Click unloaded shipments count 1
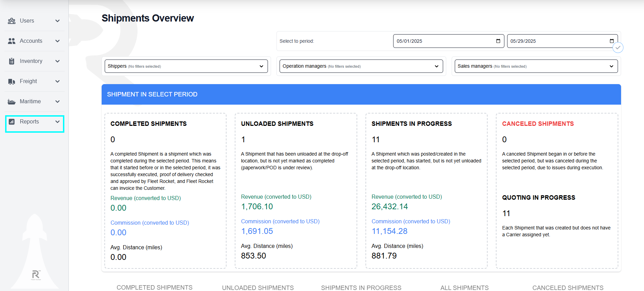Image resolution: width=644 pixels, height=291 pixels. (243, 140)
